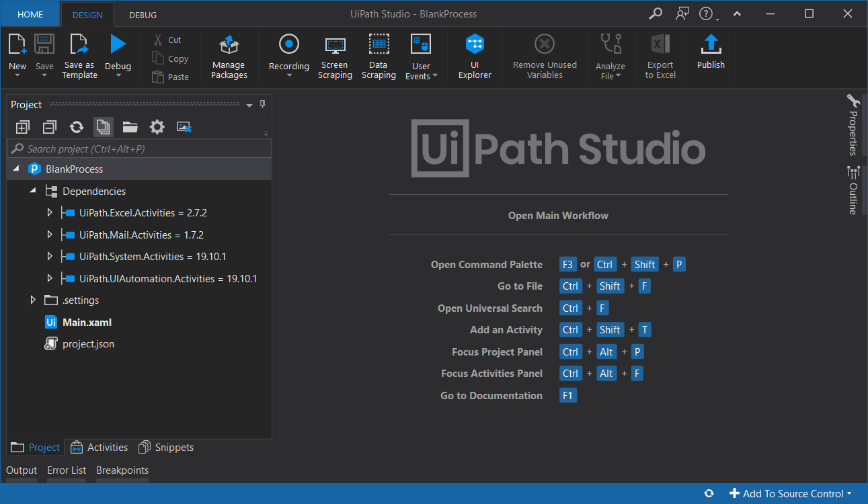Toggle Show All Files in Project panel

coord(103,127)
